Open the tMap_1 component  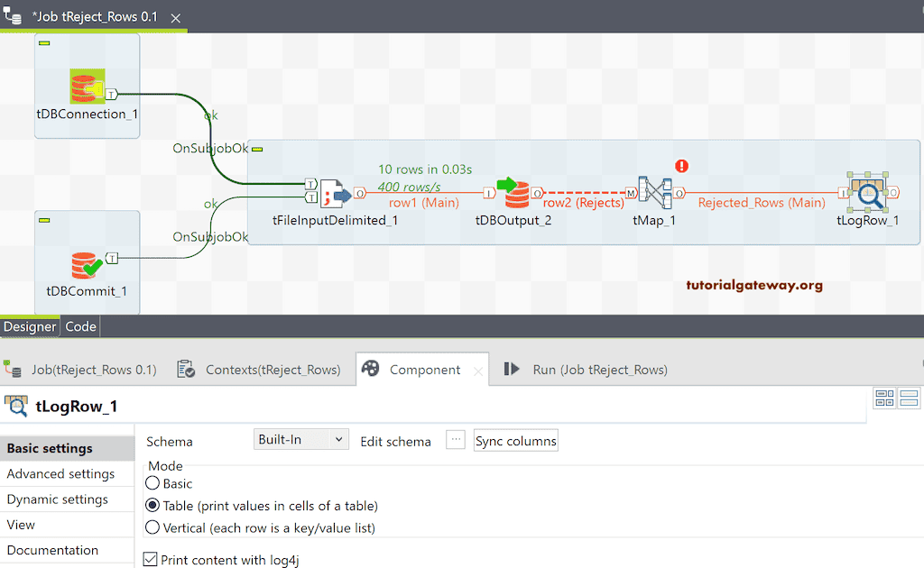pyautogui.click(x=653, y=193)
